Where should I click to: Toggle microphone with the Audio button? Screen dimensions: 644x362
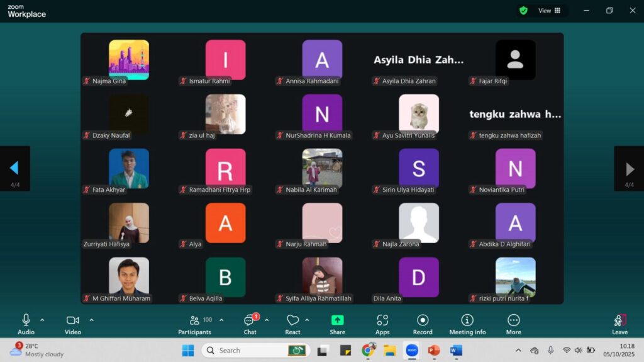(26, 320)
